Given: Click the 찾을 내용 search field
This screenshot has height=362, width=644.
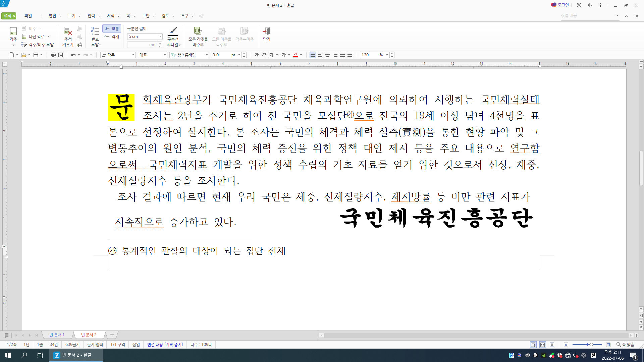Looking at the screenshot, I should tap(588, 16).
